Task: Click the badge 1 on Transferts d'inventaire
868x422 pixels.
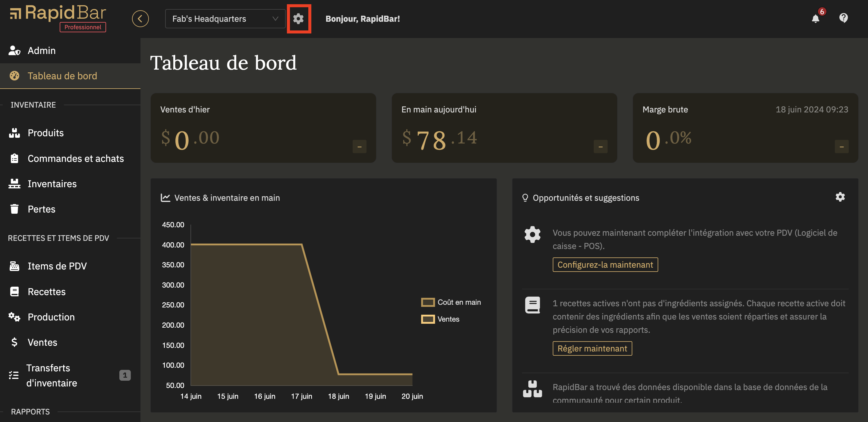Action: click(125, 375)
